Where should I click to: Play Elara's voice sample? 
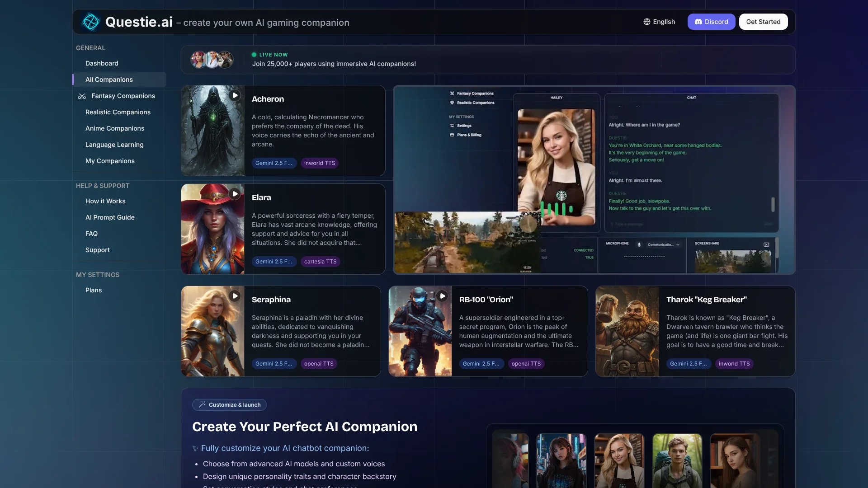(x=235, y=194)
